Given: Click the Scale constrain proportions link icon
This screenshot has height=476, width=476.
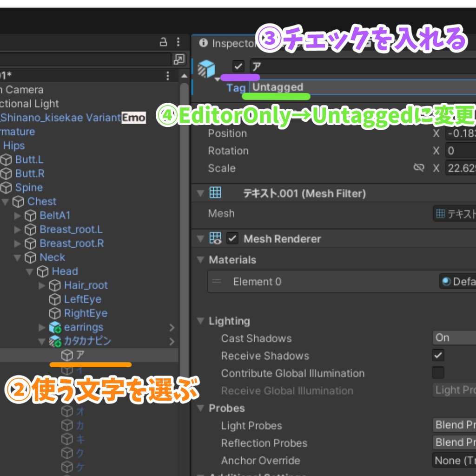Looking at the screenshot, I should coord(419,167).
